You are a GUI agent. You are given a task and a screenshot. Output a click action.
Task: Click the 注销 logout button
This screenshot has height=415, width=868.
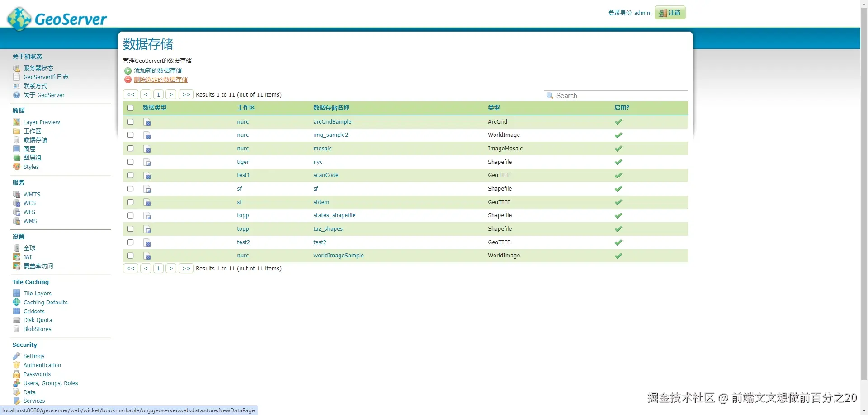pos(670,13)
